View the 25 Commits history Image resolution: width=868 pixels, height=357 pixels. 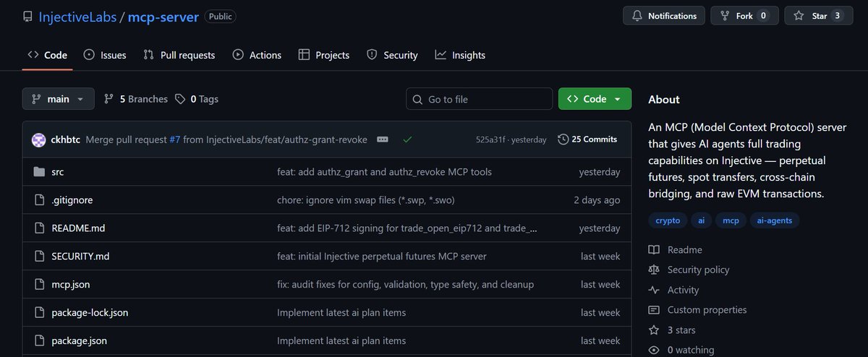587,139
